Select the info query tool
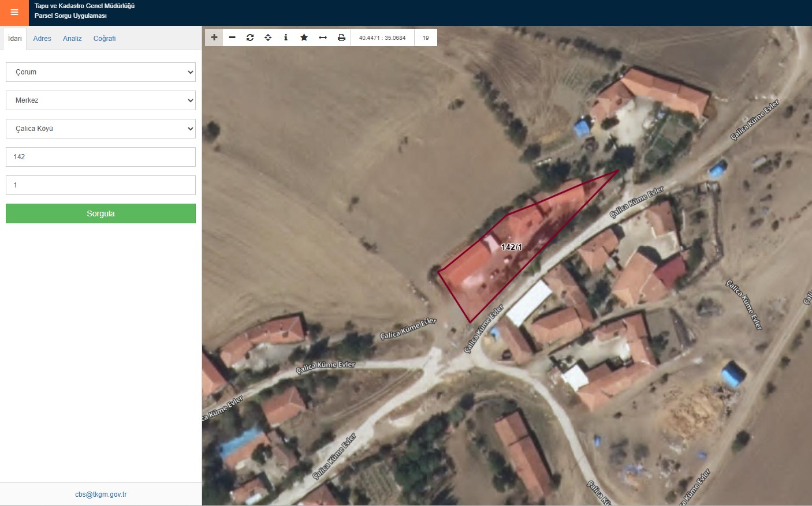The height and width of the screenshot is (506, 812). coord(286,38)
